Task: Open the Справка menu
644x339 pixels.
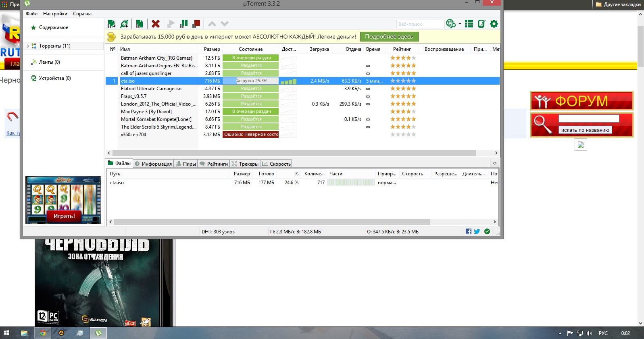Action: 82,14
